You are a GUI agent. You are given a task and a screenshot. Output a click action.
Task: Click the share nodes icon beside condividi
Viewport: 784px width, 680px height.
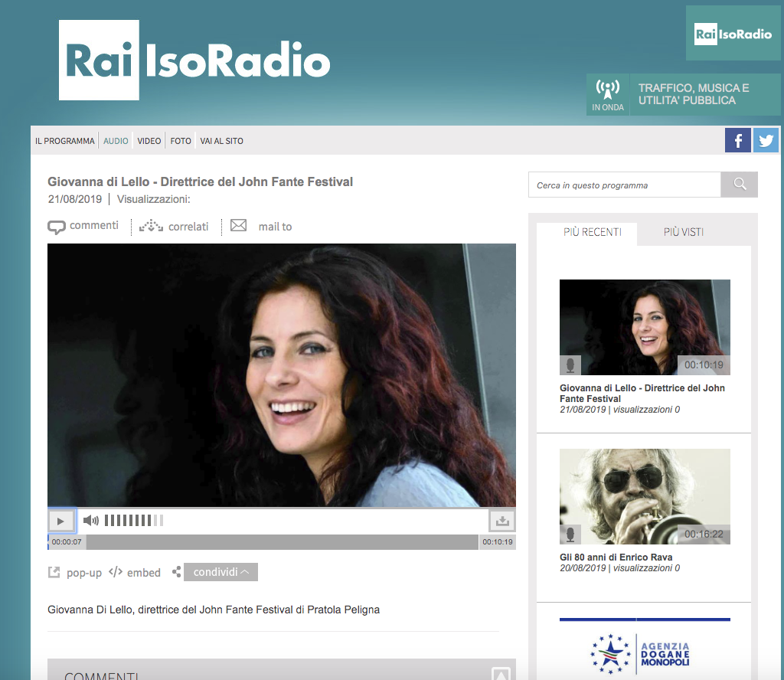177,571
